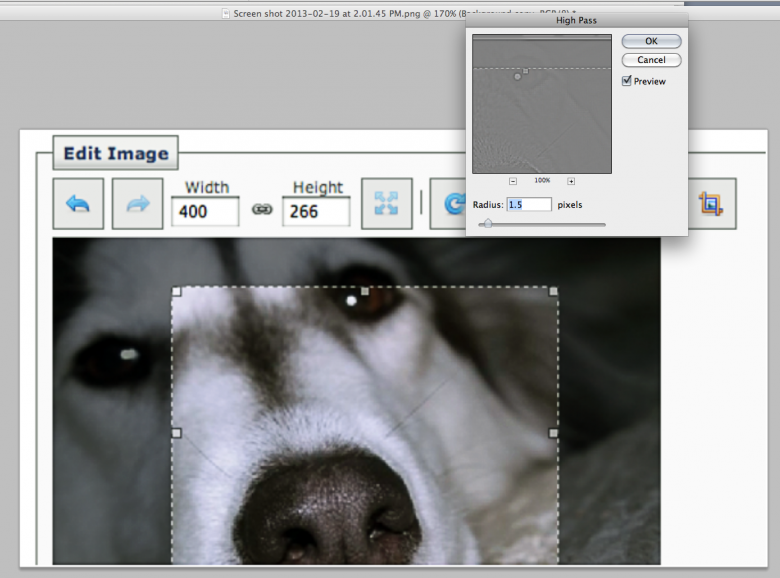
Task: Click the Width input field
Action: (x=205, y=211)
